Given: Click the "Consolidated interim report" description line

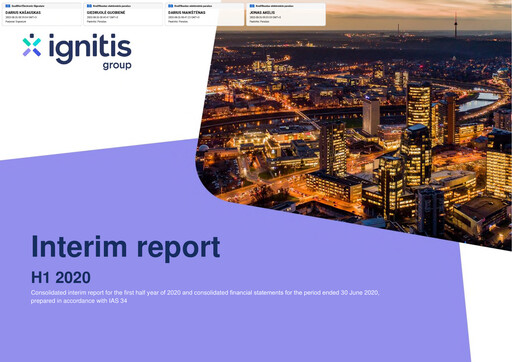Looking at the screenshot, I should click(205, 293).
